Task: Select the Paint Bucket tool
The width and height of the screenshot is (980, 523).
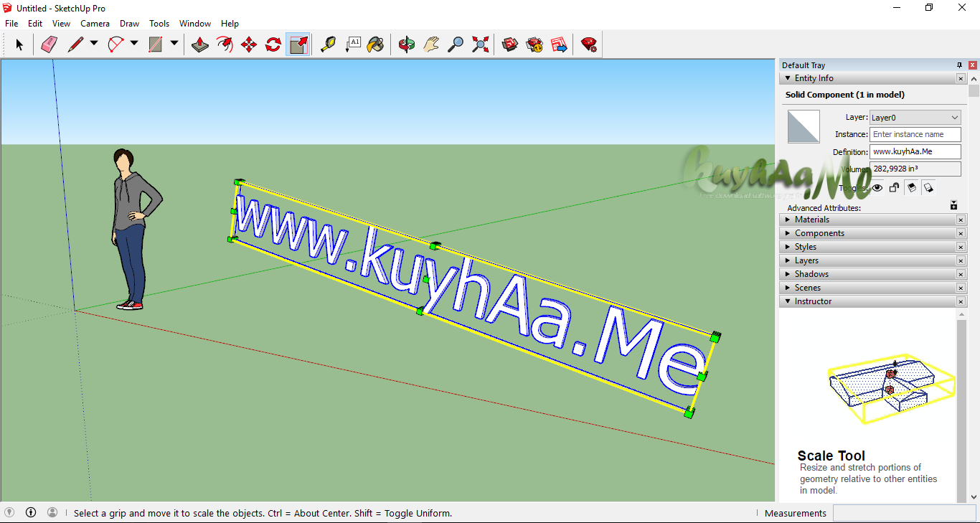Action: tap(375, 44)
